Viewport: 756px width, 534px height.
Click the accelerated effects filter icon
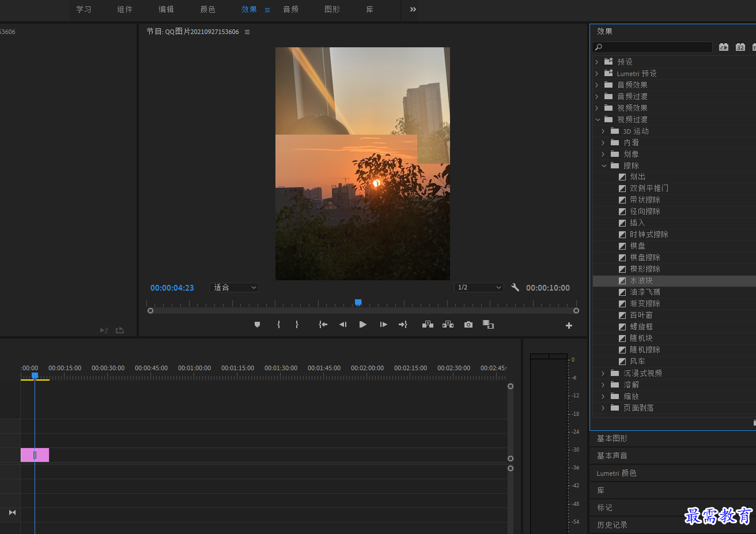point(724,47)
